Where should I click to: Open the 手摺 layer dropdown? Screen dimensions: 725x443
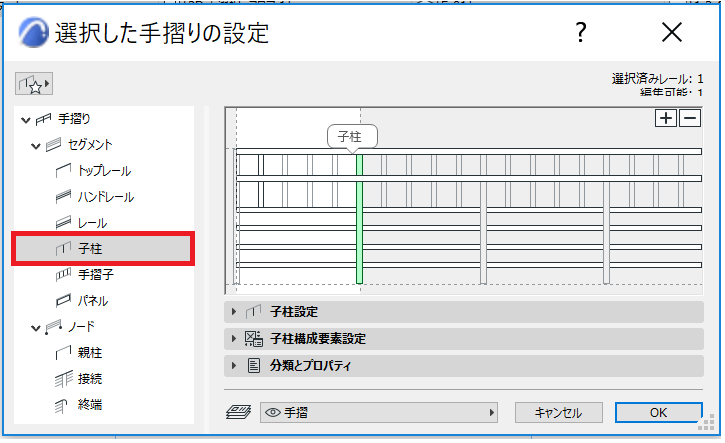[x=379, y=412]
